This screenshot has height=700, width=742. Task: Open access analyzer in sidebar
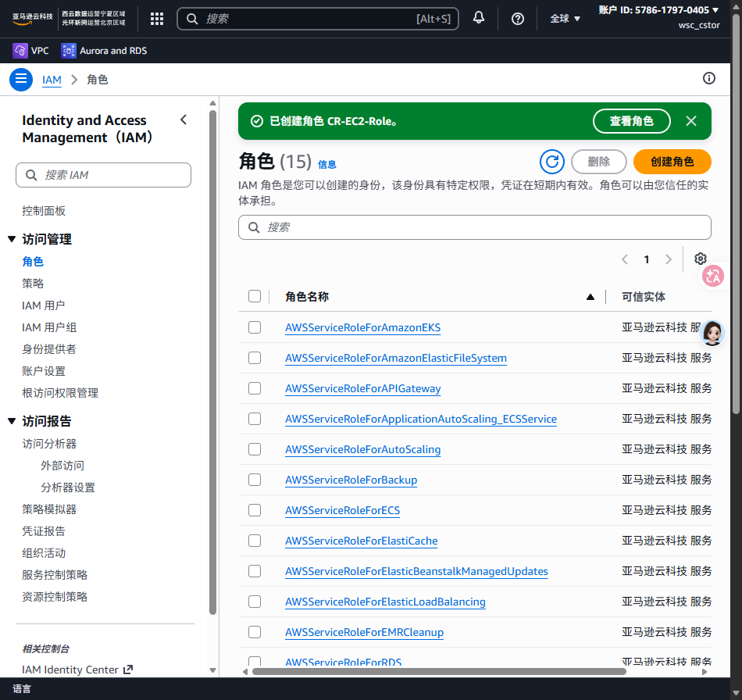point(49,444)
